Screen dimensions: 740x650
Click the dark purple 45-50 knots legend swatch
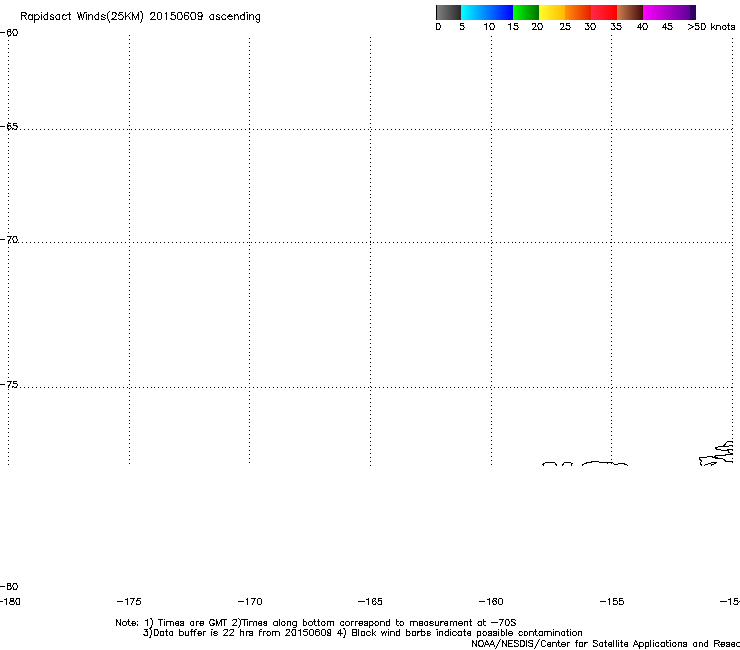pyautogui.click(x=682, y=12)
